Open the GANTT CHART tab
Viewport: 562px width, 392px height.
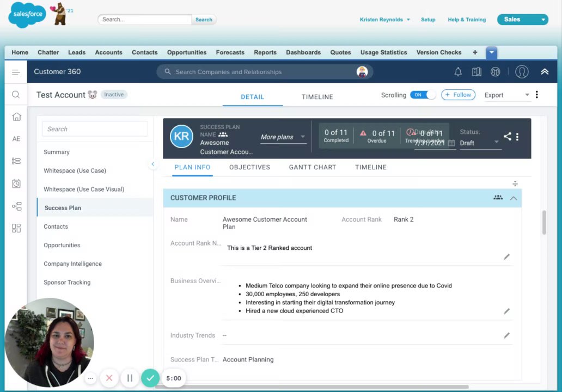[313, 167]
